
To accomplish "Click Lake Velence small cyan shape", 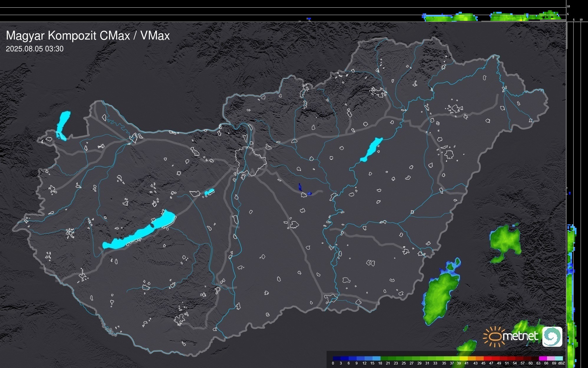I will pyautogui.click(x=209, y=192).
